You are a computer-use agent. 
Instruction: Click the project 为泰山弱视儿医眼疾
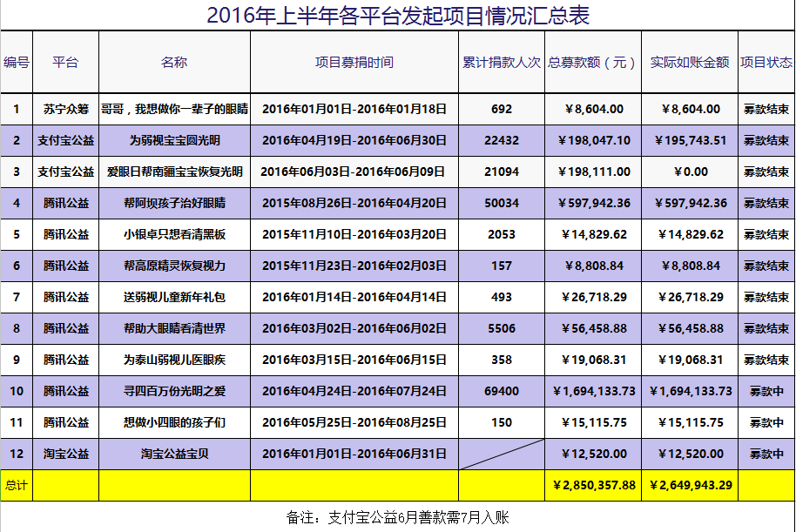pyautogui.click(x=174, y=360)
